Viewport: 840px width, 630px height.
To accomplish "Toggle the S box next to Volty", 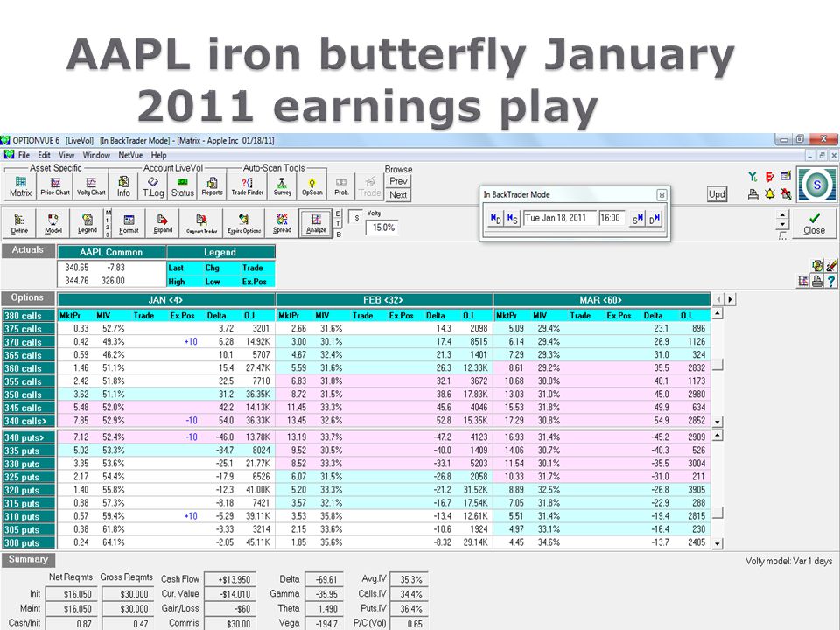I will click(x=356, y=218).
